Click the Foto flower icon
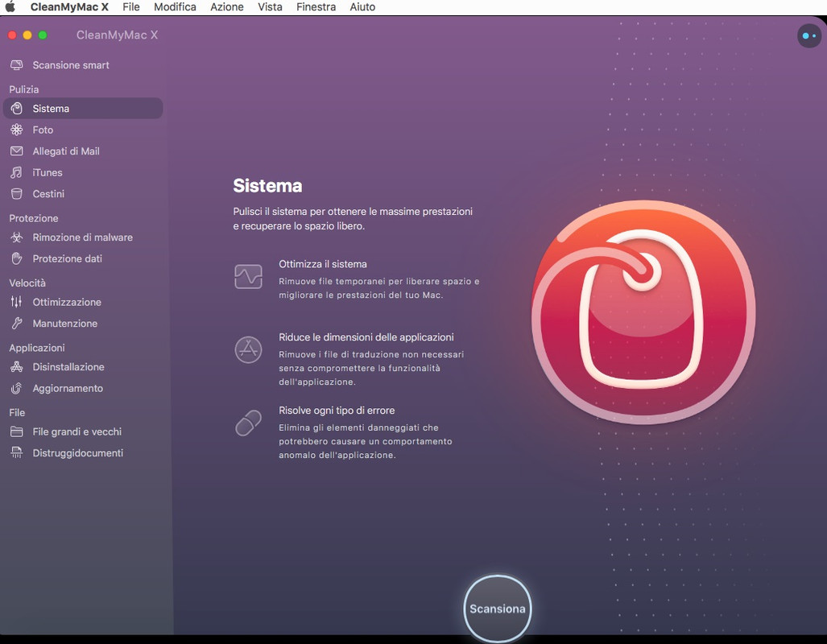 coord(17,130)
